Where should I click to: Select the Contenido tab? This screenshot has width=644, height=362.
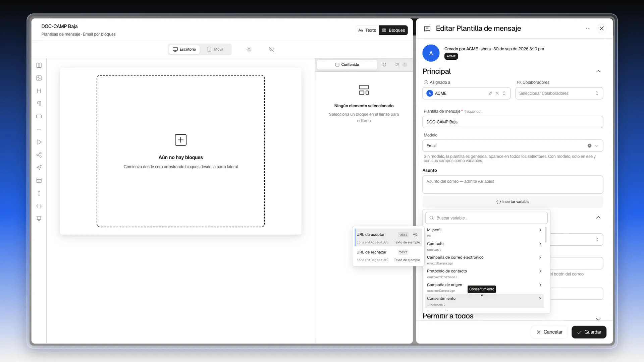[347, 65]
